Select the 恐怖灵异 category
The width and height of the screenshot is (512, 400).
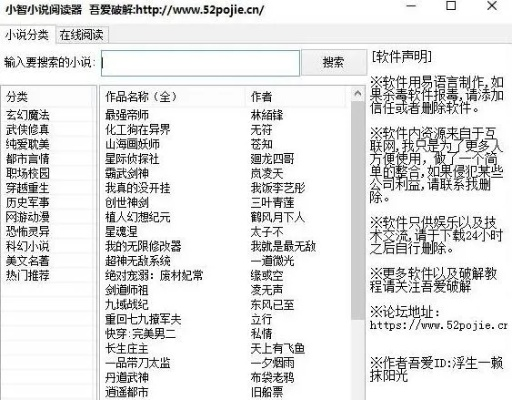click(28, 232)
